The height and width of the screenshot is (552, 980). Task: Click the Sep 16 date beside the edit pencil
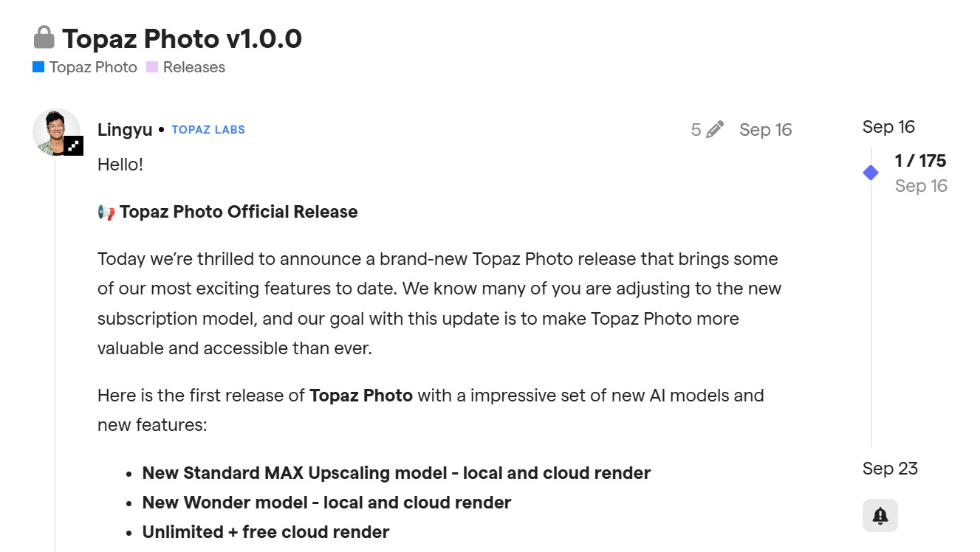tap(765, 130)
